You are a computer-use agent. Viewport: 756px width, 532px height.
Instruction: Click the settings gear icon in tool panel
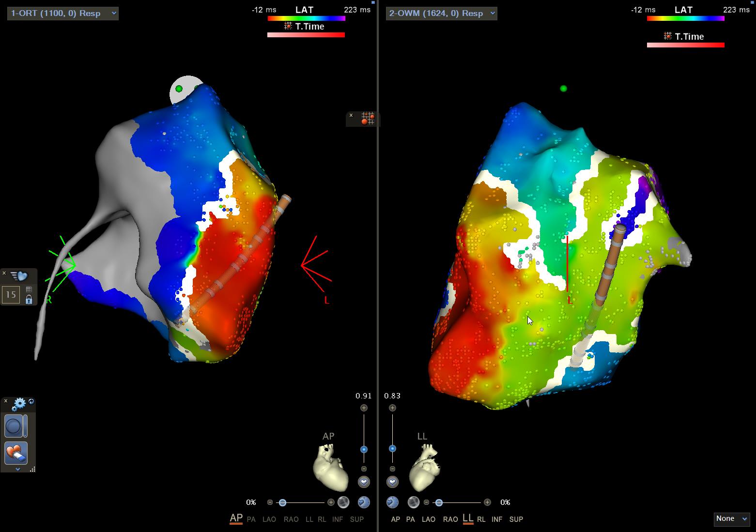19,403
